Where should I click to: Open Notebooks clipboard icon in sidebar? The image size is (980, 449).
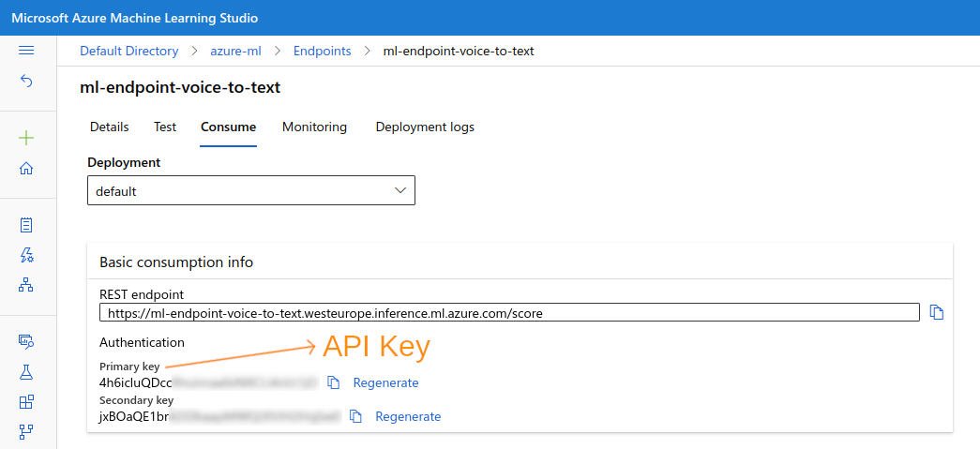coord(26,225)
